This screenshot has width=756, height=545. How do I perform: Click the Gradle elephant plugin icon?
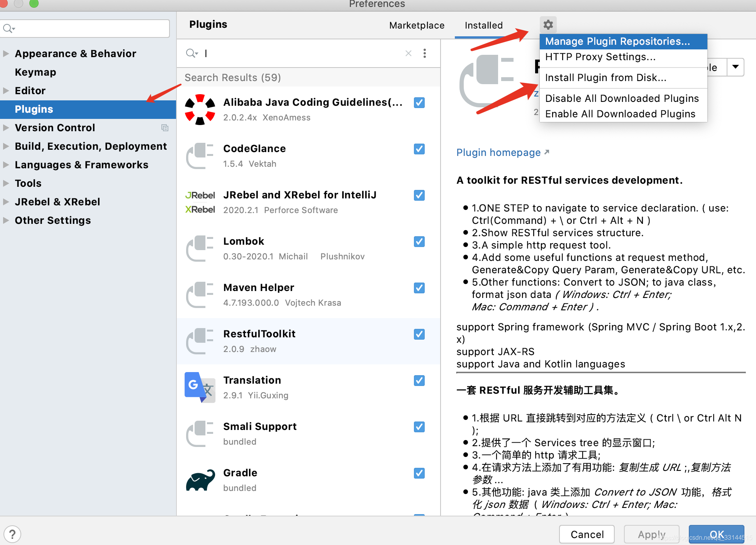(200, 480)
